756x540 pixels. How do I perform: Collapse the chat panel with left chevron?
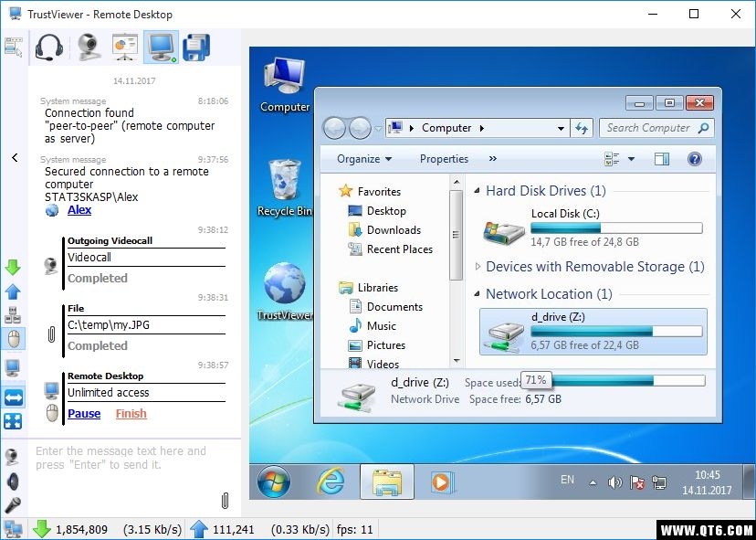[x=15, y=157]
